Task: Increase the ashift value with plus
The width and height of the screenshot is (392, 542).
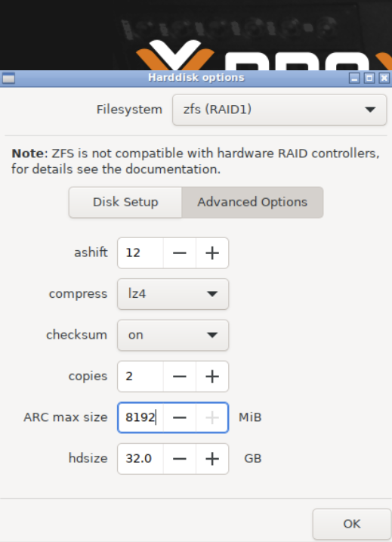Action: (x=212, y=253)
